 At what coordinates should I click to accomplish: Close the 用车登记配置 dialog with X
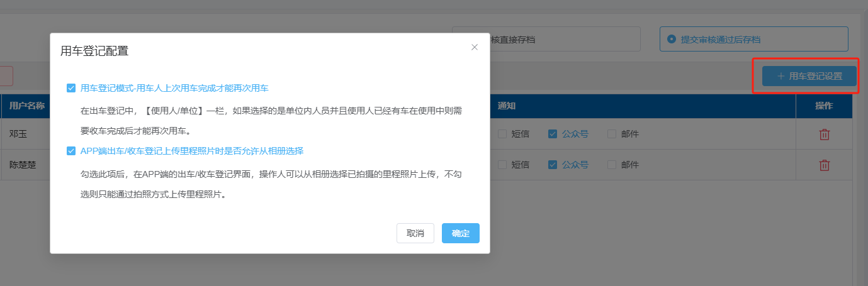(x=475, y=47)
